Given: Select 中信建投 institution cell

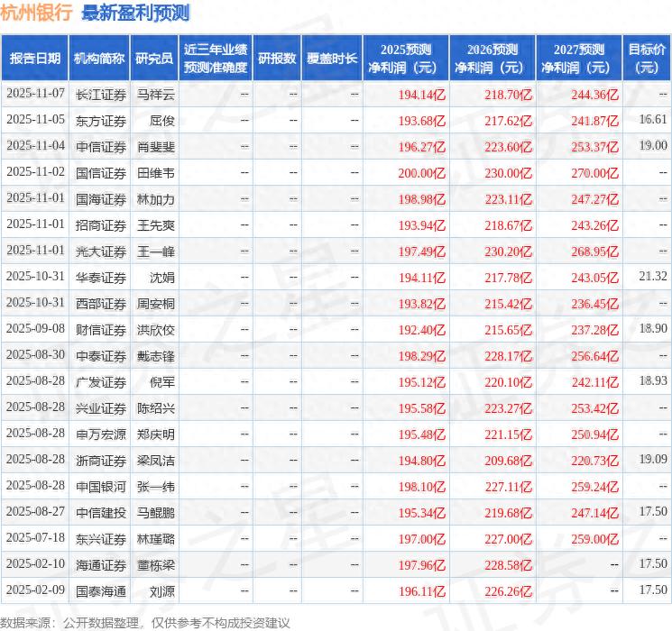Looking at the screenshot, I should [101, 512].
